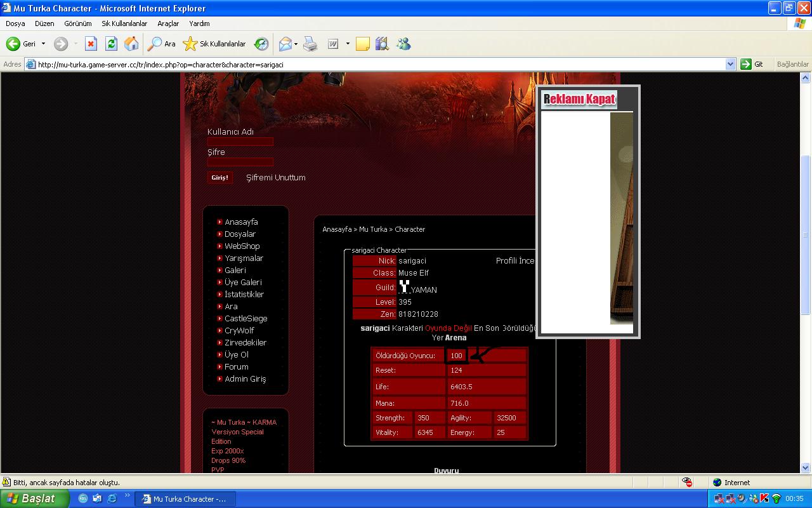Print the page with printer icon
Viewport: 812px width, 508px height.
(310, 44)
